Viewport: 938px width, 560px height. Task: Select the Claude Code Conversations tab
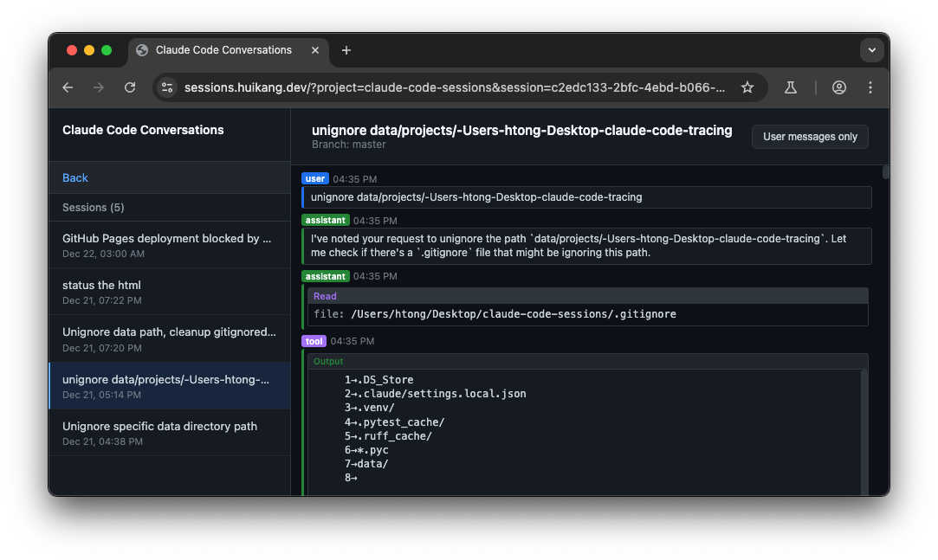click(x=223, y=50)
